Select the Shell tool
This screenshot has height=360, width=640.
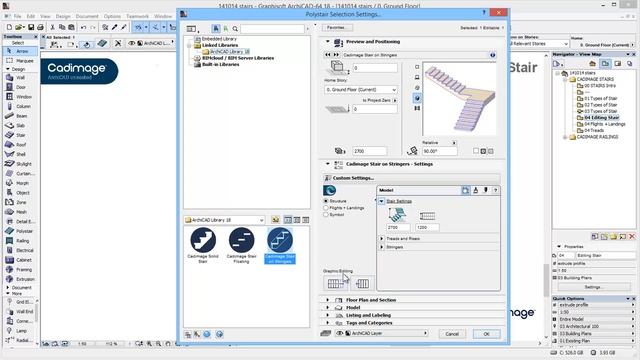[20, 154]
